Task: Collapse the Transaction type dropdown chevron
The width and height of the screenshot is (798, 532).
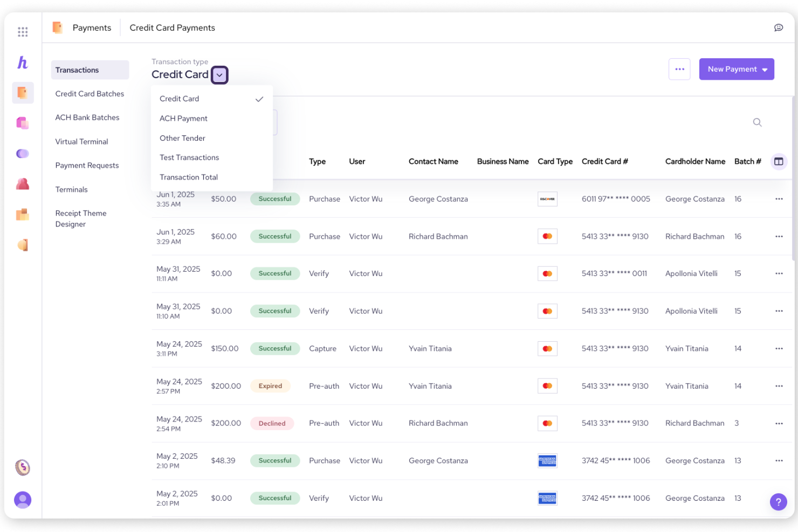Action: [219, 74]
